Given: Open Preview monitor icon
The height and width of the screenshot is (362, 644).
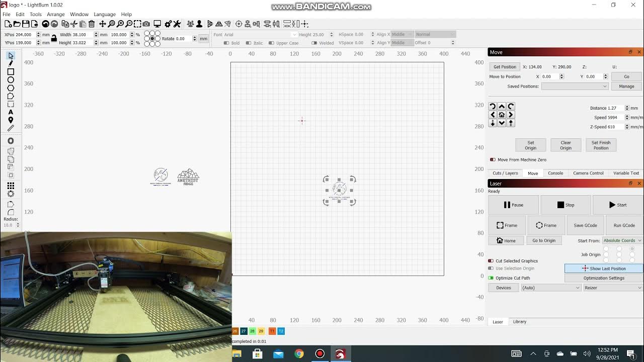Looking at the screenshot, I should [157, 24].
